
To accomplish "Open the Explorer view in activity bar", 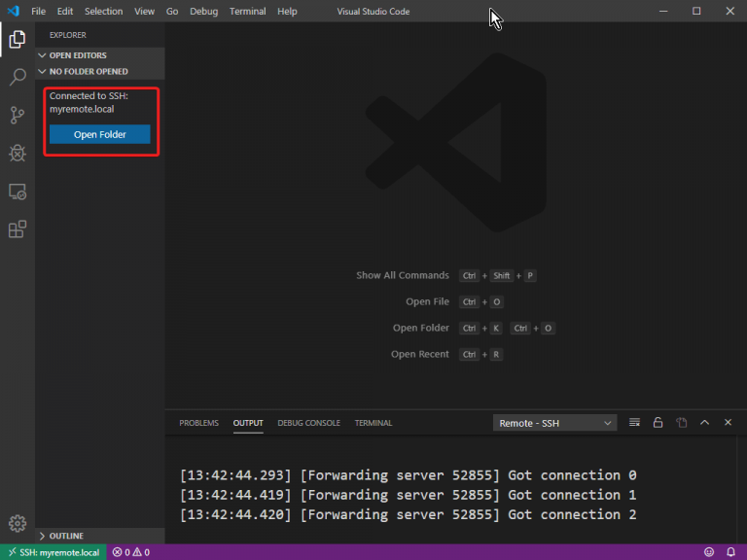I will (x=18, y=39).
